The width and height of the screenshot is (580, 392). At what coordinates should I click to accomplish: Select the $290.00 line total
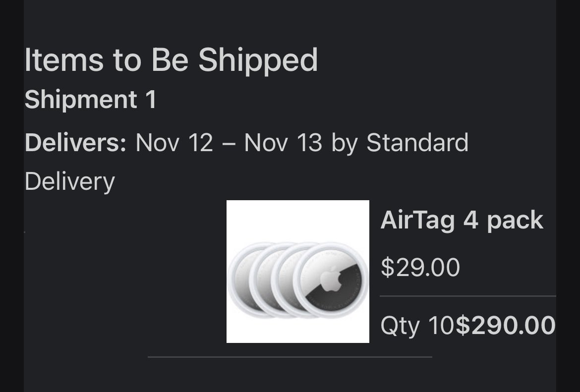[x=505, y=326]
